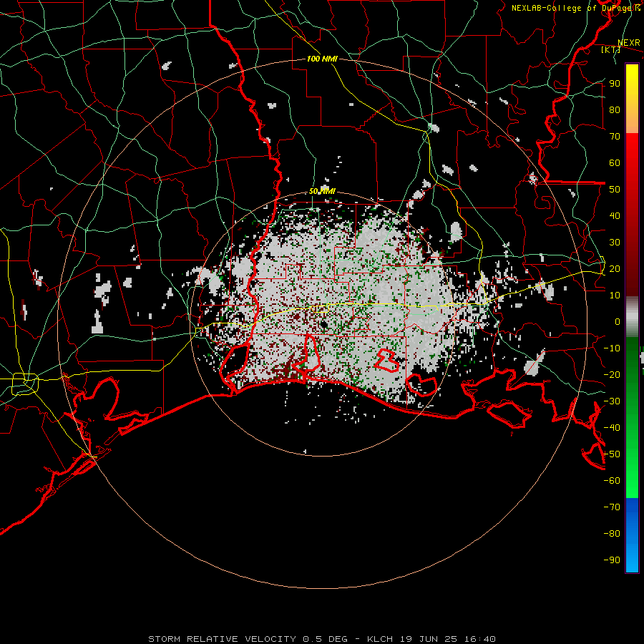Click the -10 value on velocity scale
The width and height of the screenshot is (644, 644).
(612, 348)
